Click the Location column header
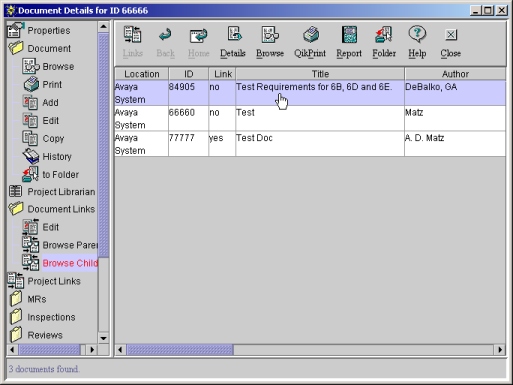The image size is (513, 385). coord(142,74)
